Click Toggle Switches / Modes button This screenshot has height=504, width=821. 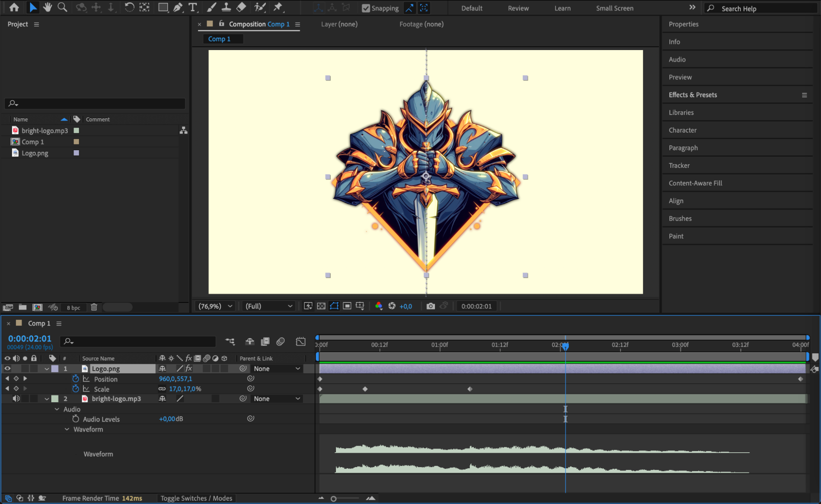[196, 498]
